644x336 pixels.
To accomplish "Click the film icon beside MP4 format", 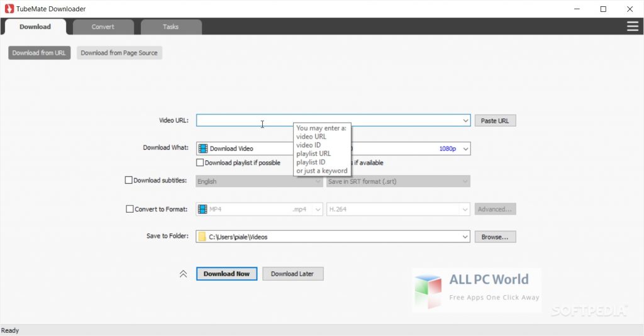I will pos(203,209).
